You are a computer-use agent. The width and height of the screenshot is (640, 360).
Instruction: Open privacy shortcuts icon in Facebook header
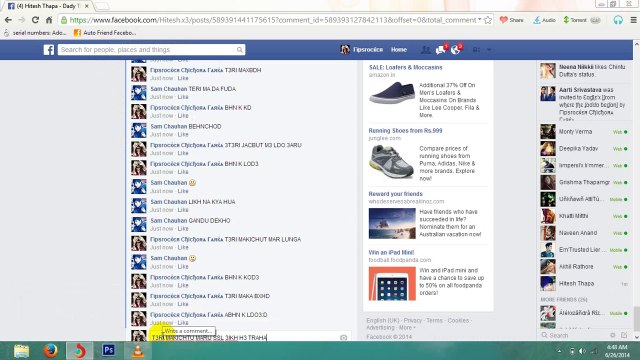[476, 50]
